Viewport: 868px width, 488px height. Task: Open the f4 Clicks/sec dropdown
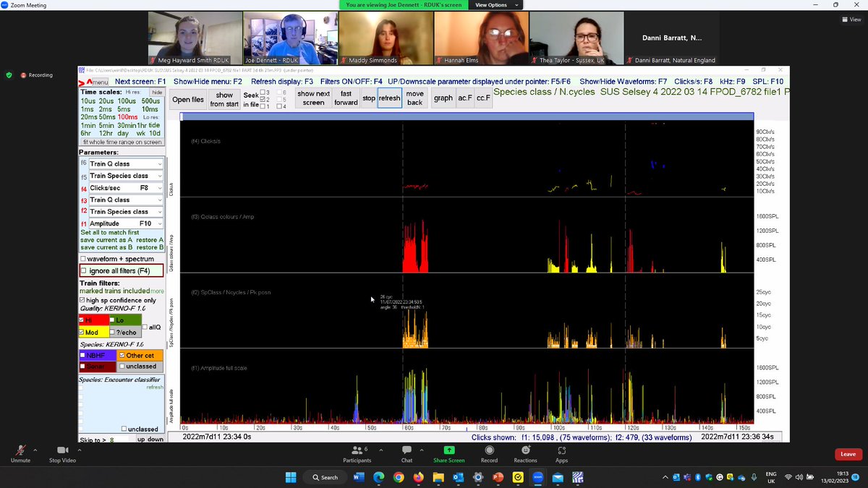click(x=125, y=188)
